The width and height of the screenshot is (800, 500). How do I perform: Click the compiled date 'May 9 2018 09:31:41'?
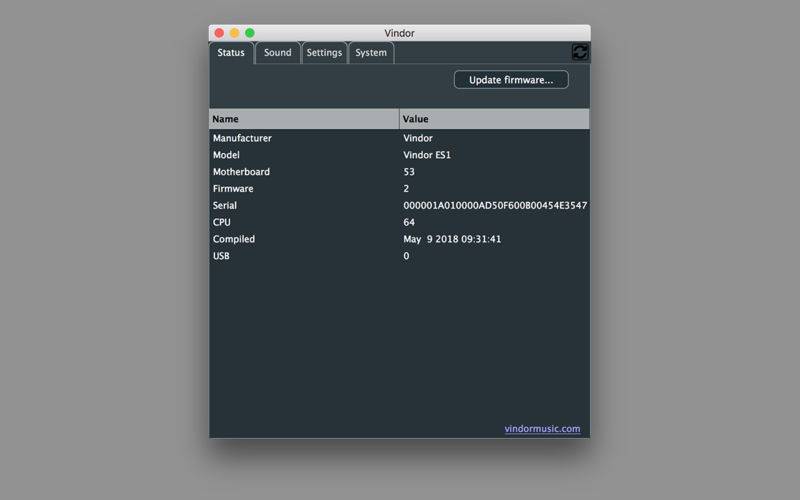pos(452,239)
